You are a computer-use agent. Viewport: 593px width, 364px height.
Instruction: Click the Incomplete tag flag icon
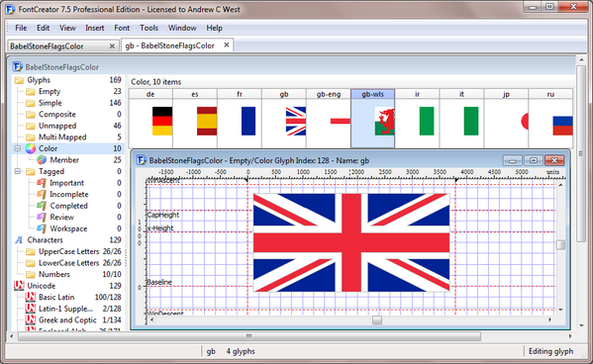tap(42, 194)
